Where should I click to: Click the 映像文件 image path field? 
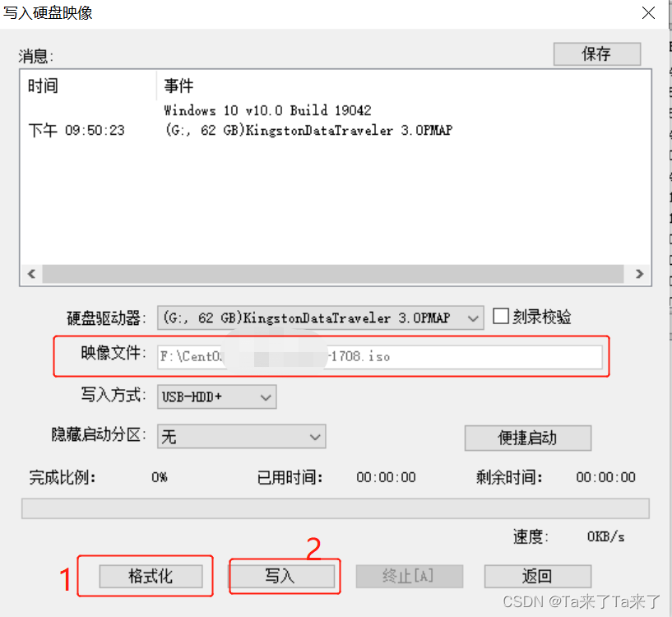(x=380, y=357)
